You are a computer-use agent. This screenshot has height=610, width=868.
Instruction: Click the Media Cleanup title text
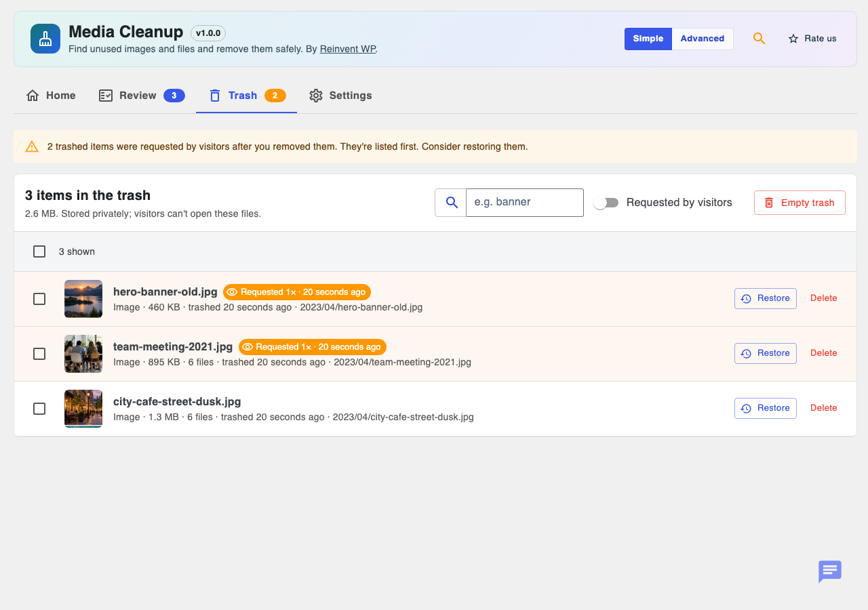pos(126,32)
